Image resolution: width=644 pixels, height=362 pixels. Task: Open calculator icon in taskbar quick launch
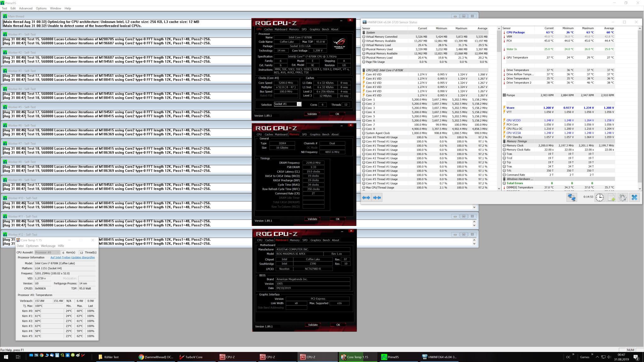57,355
